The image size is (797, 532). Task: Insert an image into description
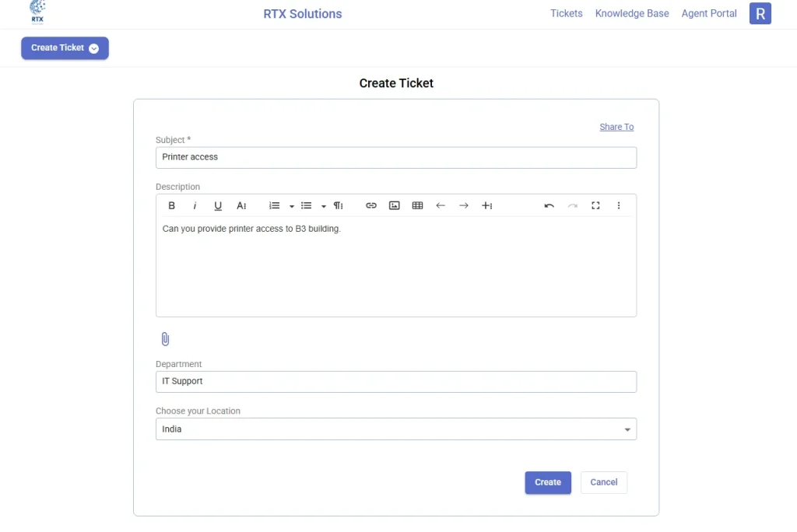click(x=395, y=206)
